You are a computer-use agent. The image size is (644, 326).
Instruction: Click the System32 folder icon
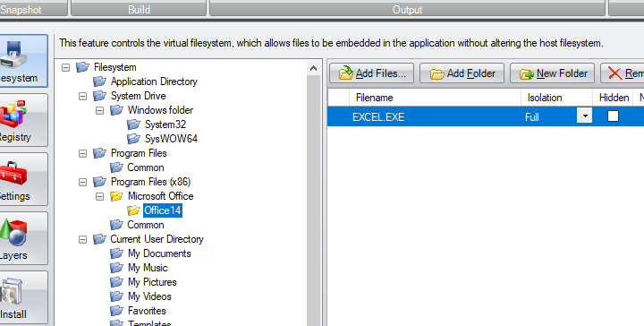[x=133, y=124]
